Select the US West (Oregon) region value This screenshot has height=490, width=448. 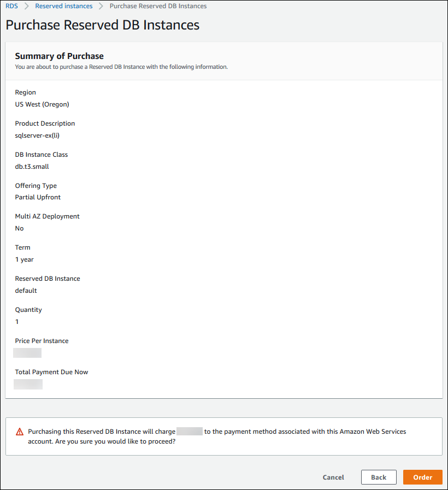42,104
